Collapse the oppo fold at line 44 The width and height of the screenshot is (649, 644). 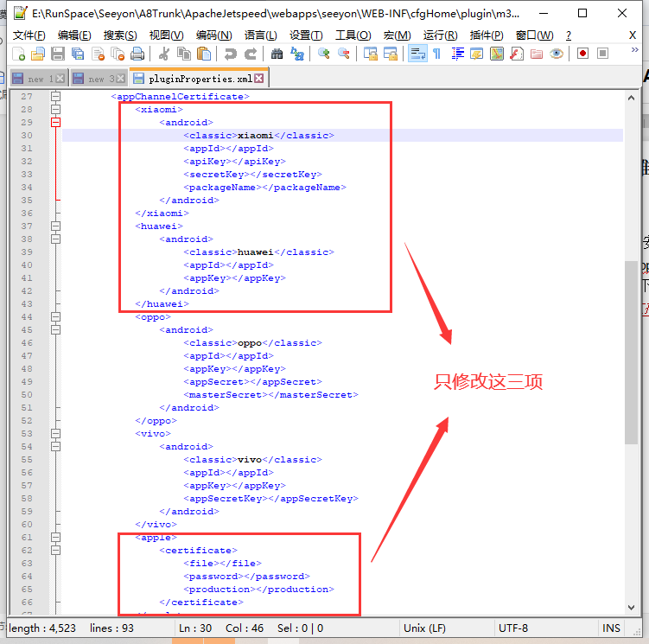tap(55, 317)
